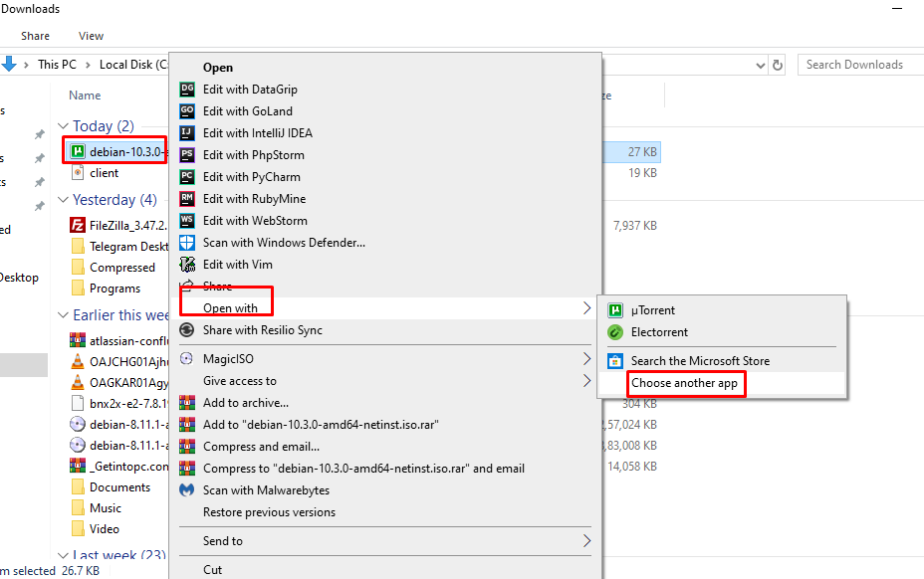This screenshot has height=579, width=924.
Task: Edit the file with PyCharm
Action: point(247,176)
